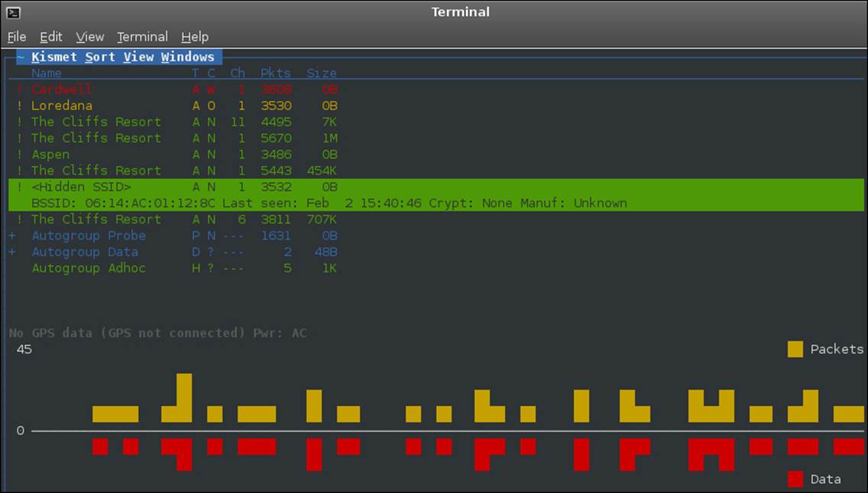Expand the Autogroup Data plus sign
The height and width of the screenshot is (493, 868).
11,252
